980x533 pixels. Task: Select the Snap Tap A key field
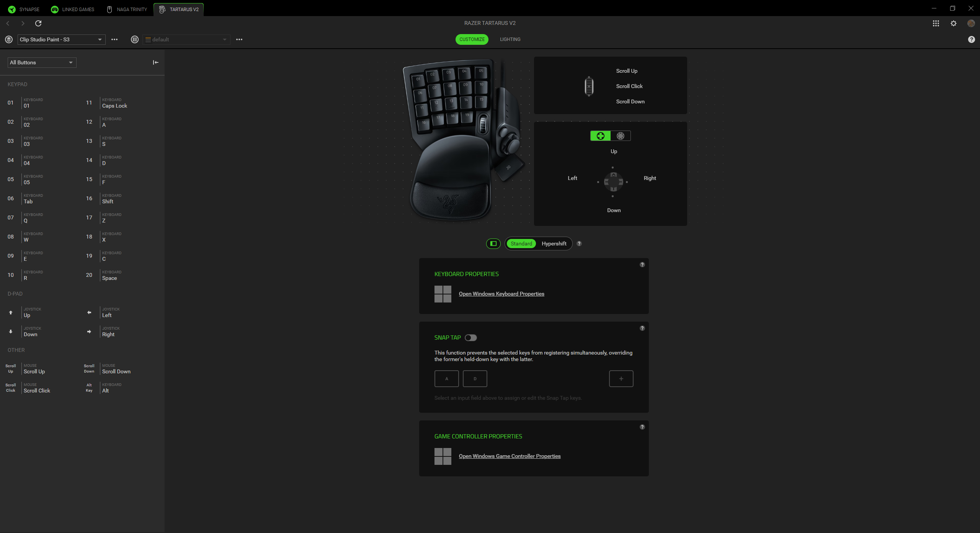[446, 379]
